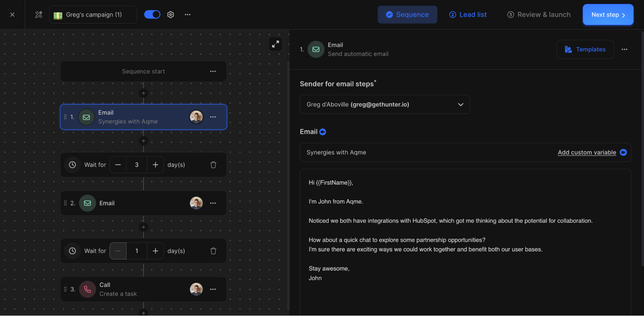This screenshot has height=316, width=644.
Task: Click the magic wand icon in top bar
Action: pyautogui.click(x=39, y=15)
